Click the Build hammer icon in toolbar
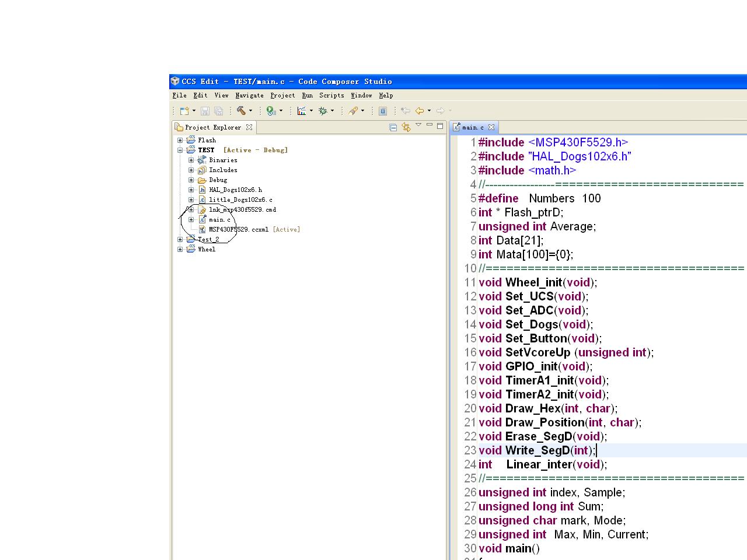This screenshot has width=747, height=560. pyautogui.click(x=241, y=111)
